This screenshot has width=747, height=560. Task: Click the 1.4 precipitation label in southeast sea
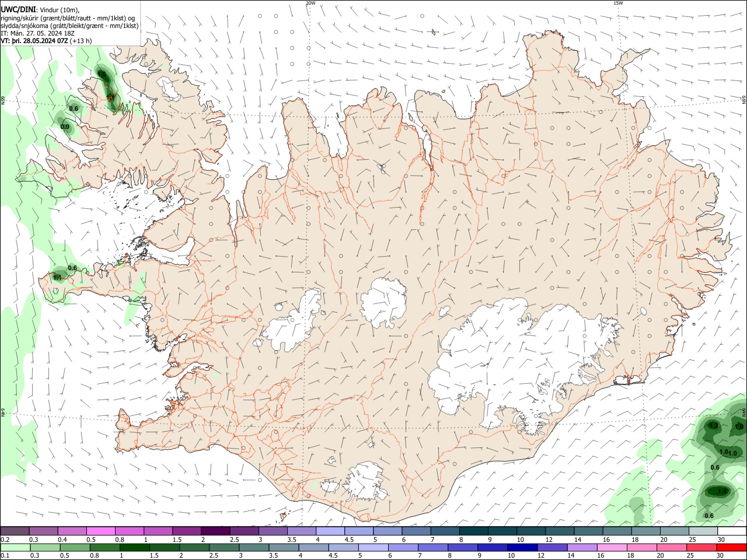pos(722,492)
